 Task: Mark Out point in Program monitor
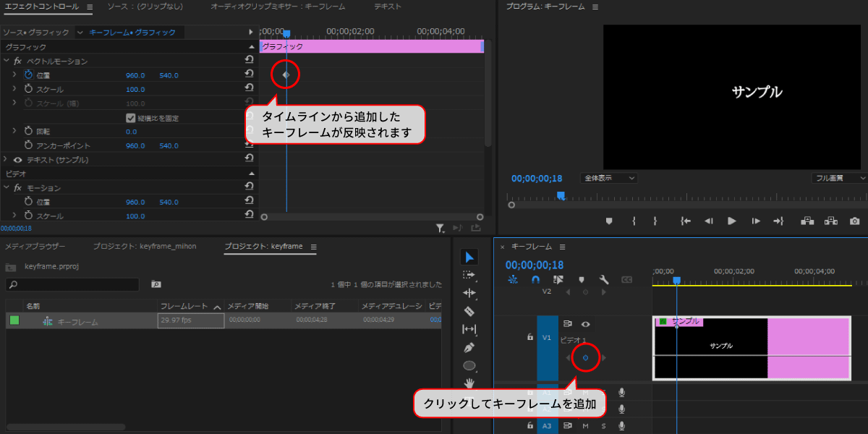coord(655,221)
